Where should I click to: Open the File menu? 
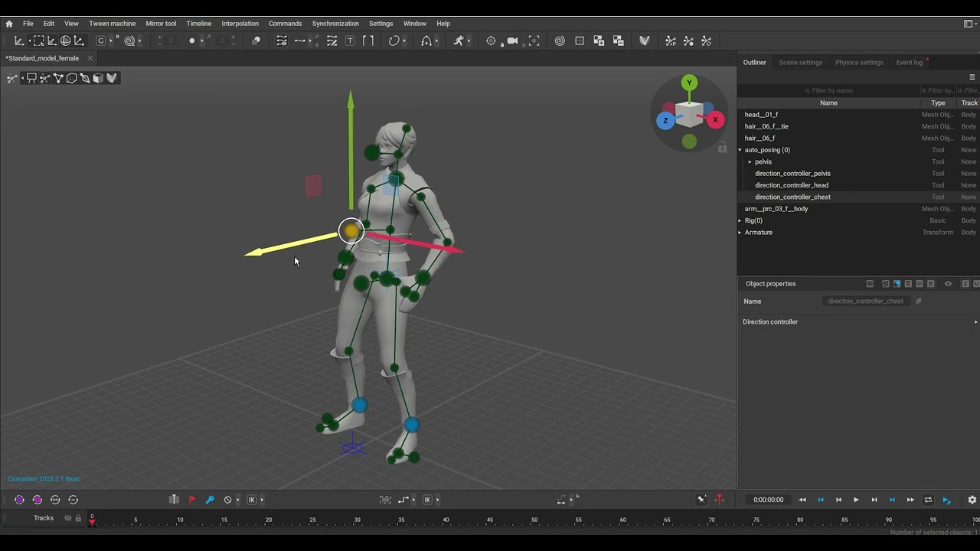pos(28,24)
